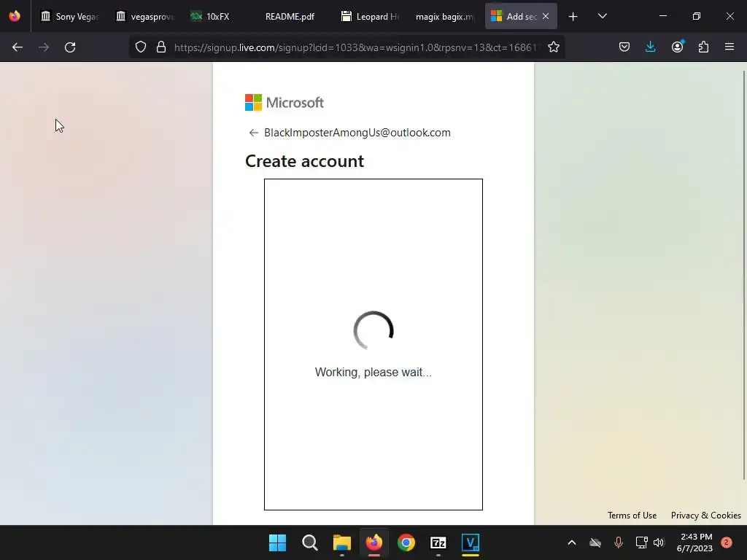Open the network display tray icon
The image size is (747, 560).
click(x=641, y=542)
